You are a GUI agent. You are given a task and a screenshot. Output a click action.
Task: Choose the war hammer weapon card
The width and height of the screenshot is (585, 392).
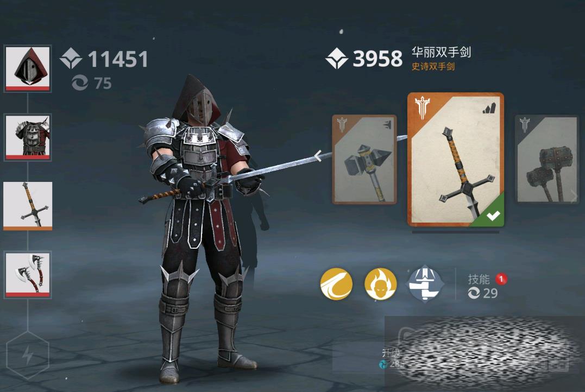click(364, 159)
